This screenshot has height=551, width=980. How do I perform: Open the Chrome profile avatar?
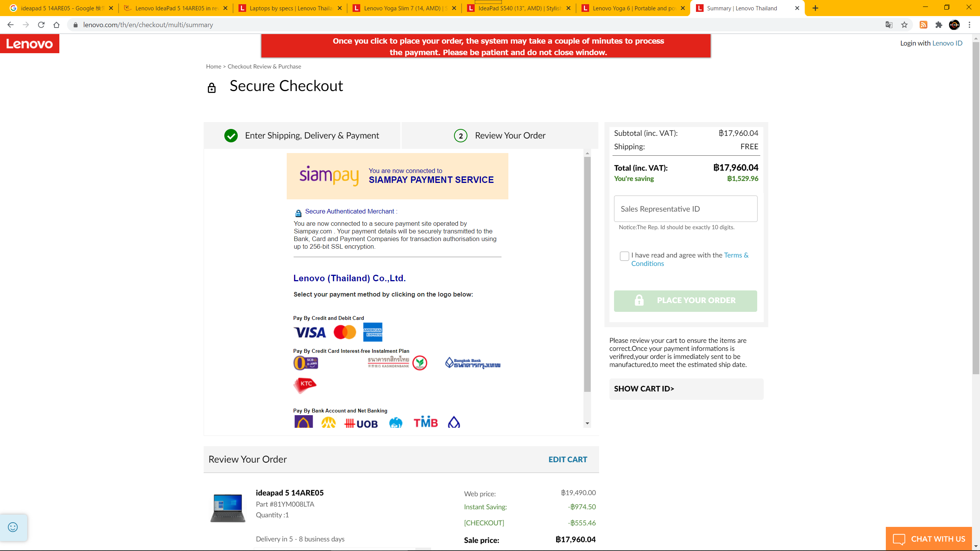pyautogui.click(x=954, y=25)
